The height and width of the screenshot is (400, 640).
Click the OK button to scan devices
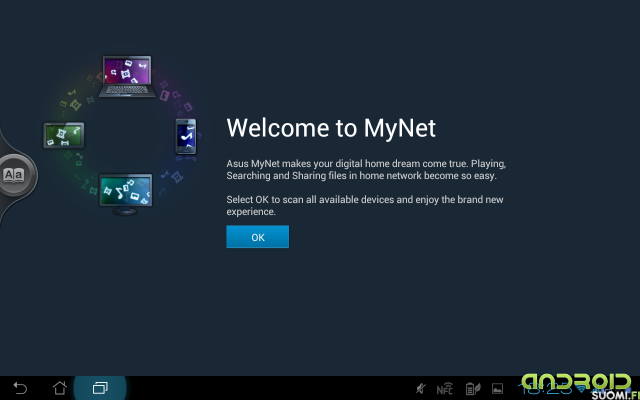(x=258, y=237)
